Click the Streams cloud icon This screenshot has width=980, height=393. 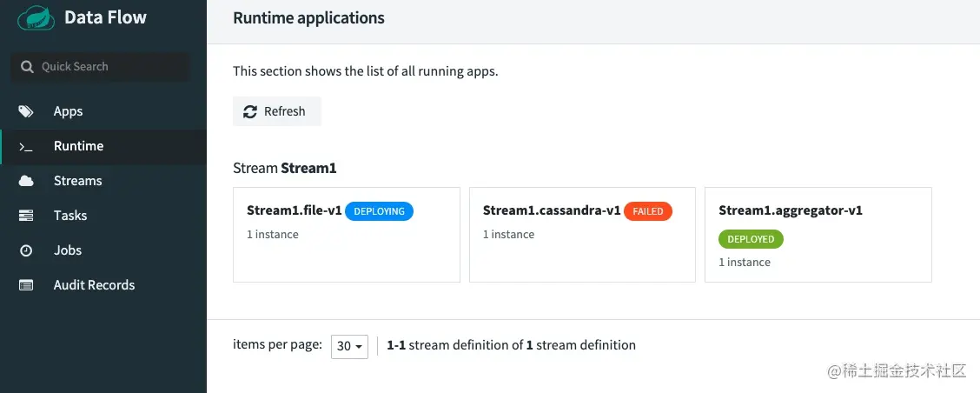[26, 181]
